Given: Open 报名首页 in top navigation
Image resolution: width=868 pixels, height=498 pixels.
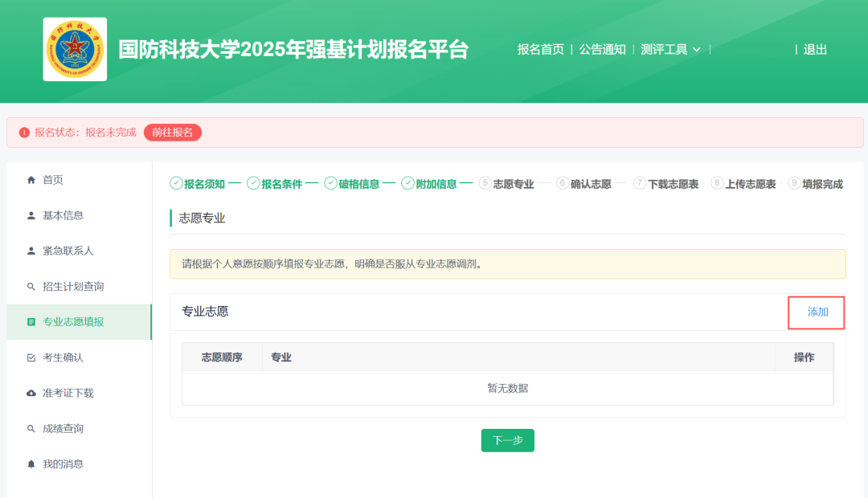Looking at the screenshot, I should [x=540, y=49].
